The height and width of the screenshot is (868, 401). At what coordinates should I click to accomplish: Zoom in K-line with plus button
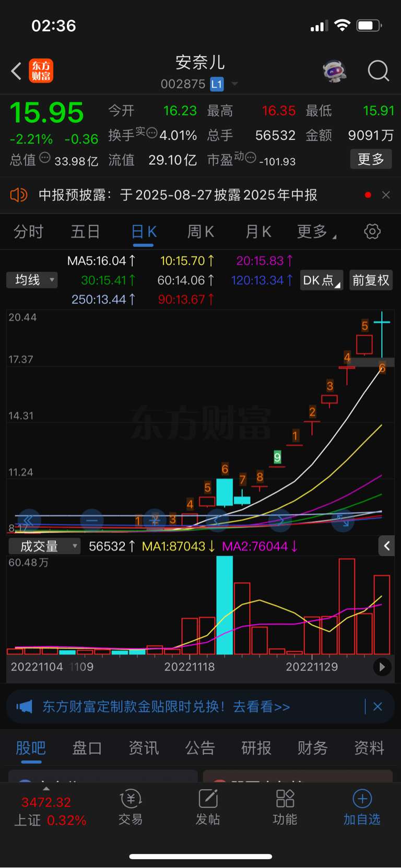click(155, 520)
